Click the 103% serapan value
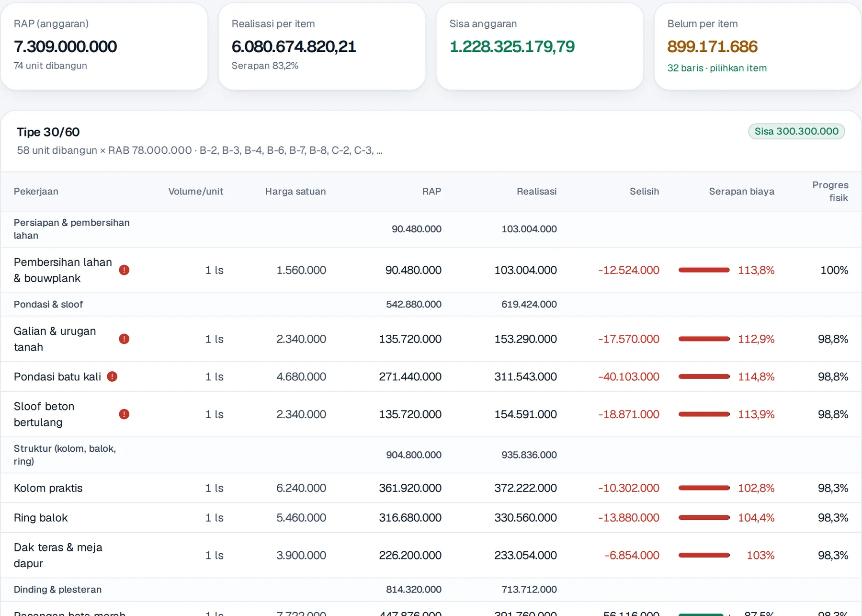 click(x=760, y=555)
